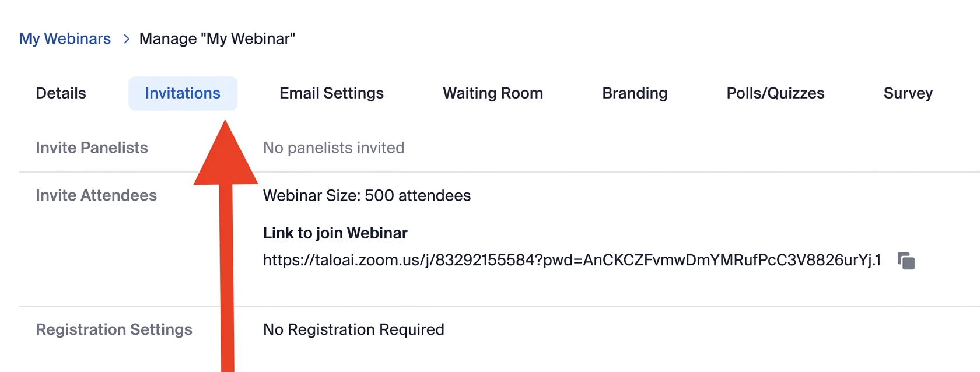Click the Registration Settings label
Image resolution: width=980 pixels, height=372 pixels.
(114, 329)
